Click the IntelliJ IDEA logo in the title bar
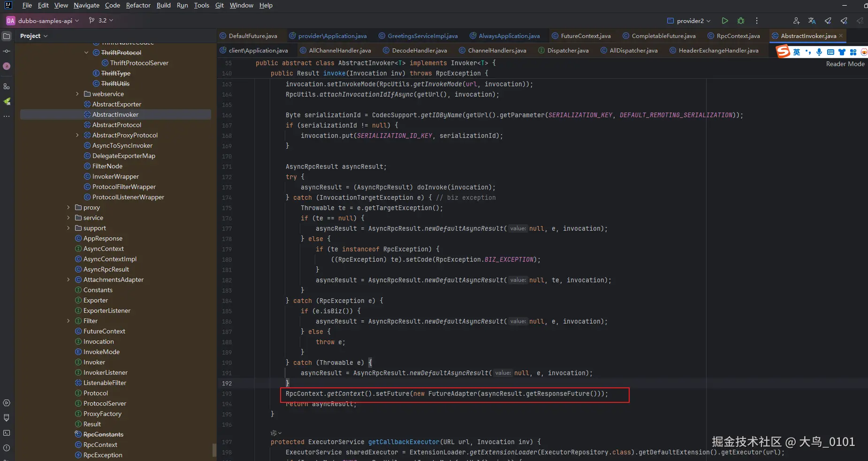 (8, 5)
